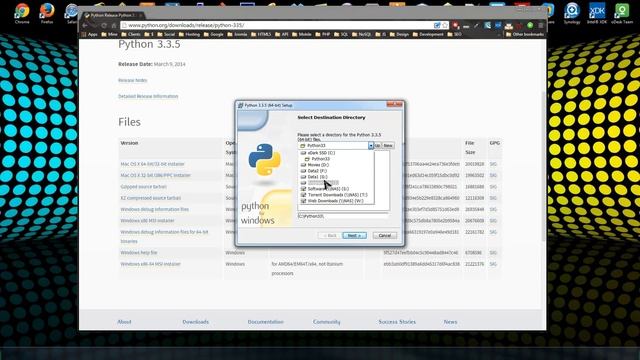Click the About footer link
This screenshot has width=640, height=360.
[x=124, y=322]
